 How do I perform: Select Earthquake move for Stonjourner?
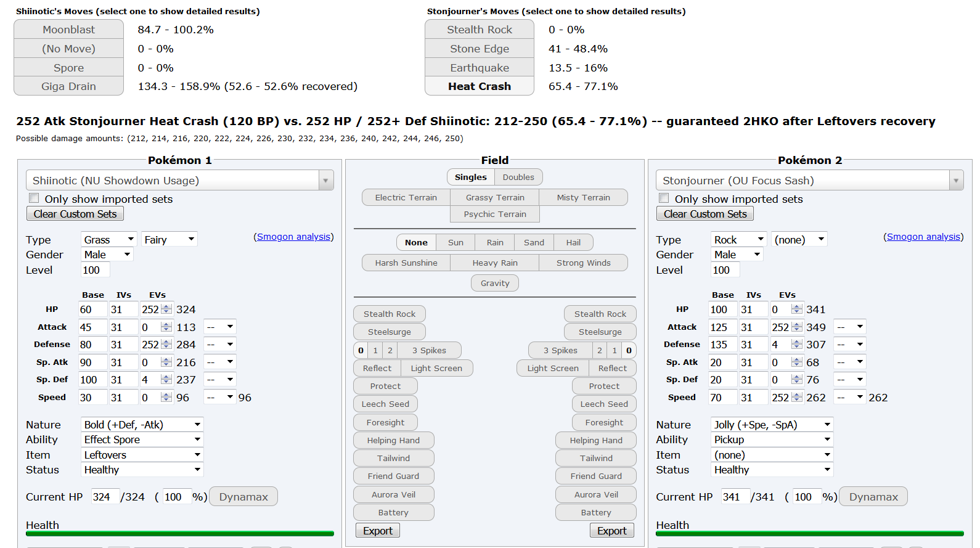tap(480, 68)
